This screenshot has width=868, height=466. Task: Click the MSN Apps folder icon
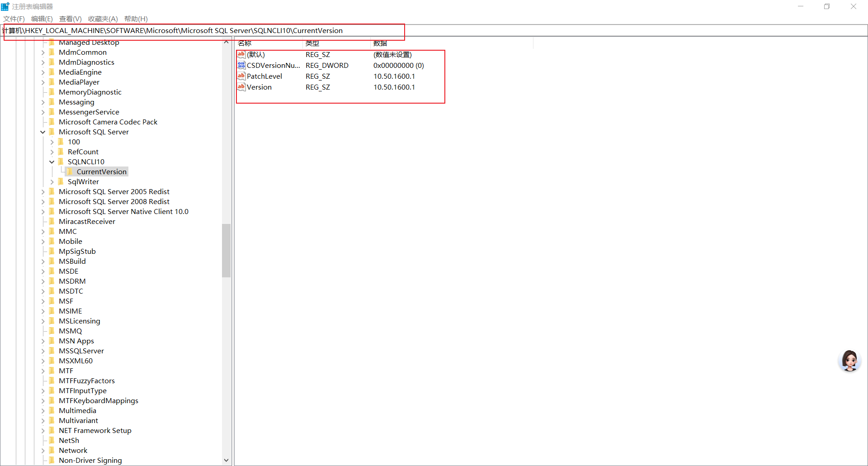click(52, 341)
